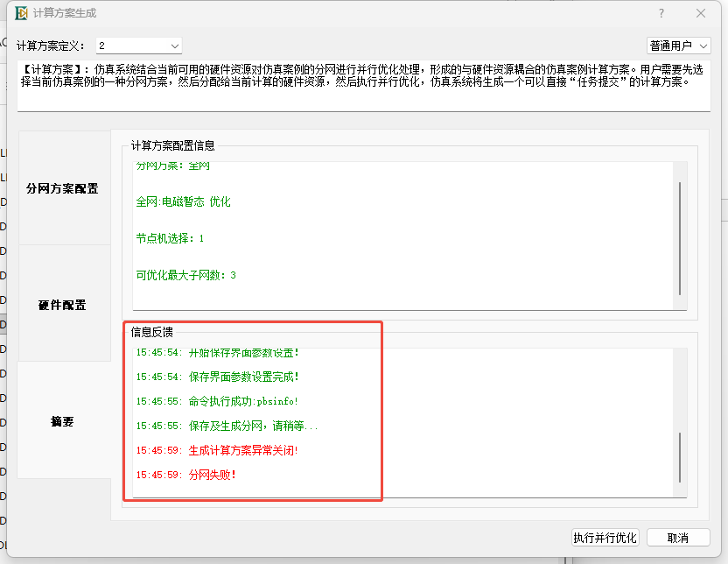Select the 保存界面参数设置完成! log line
Screen dimensions: 728x564
(242, 377)
